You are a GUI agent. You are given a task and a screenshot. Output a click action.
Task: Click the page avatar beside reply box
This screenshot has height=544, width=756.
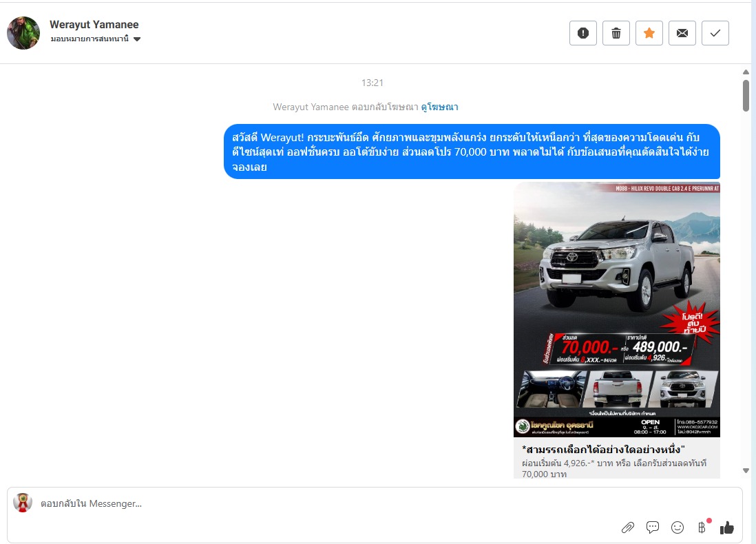coord(23,503)
